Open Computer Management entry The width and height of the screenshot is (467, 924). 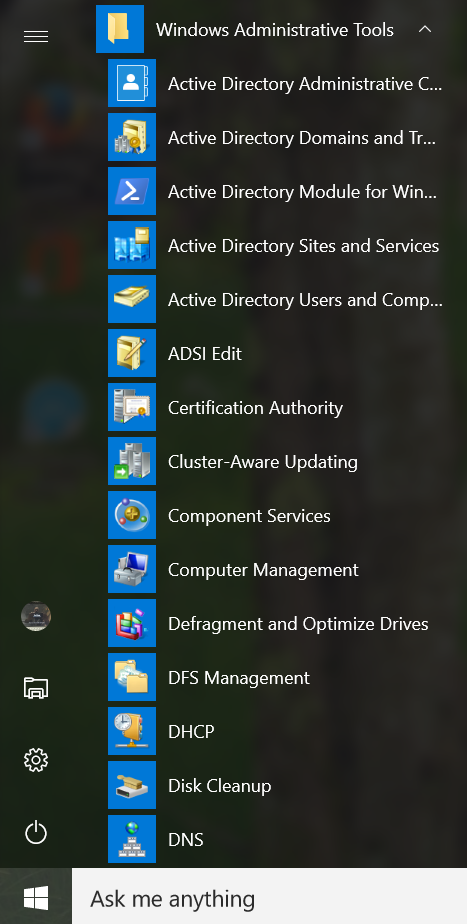tap(275, 569)
